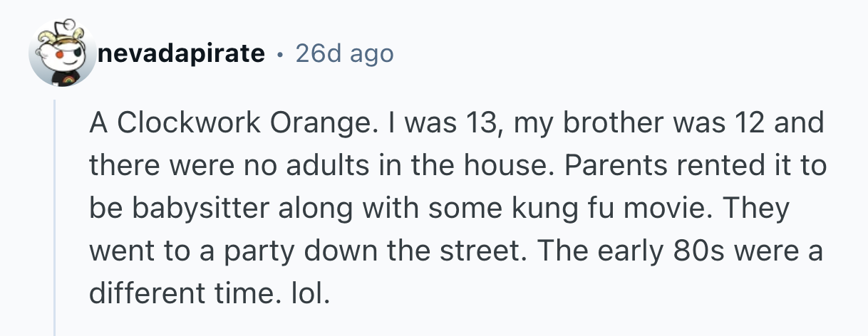
Task: Open nevadapirate's avatar profile picture
Action: 62,58
